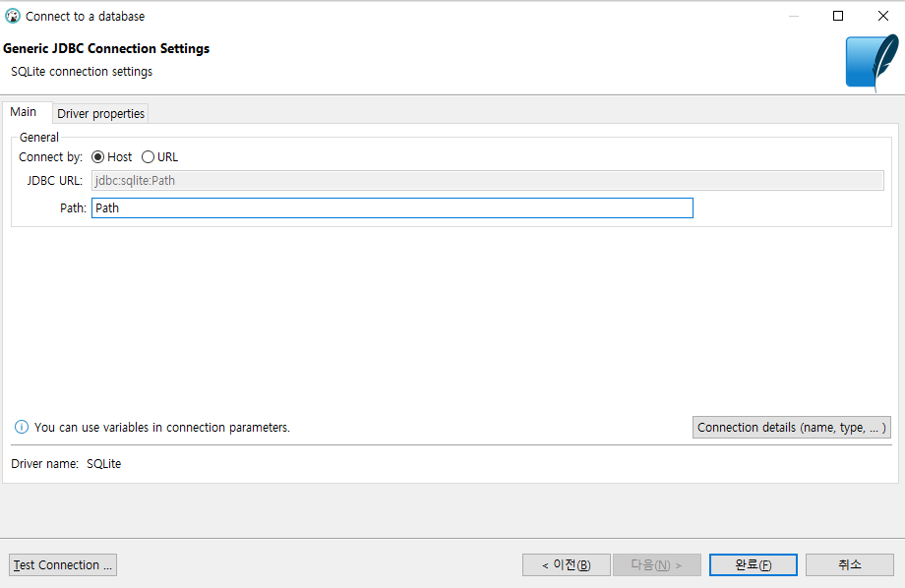Click the 'Connect by:' label

coord(51,157)
